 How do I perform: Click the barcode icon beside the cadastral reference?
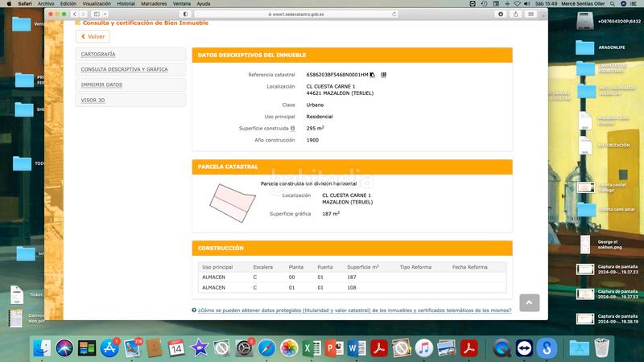[384, 75]
